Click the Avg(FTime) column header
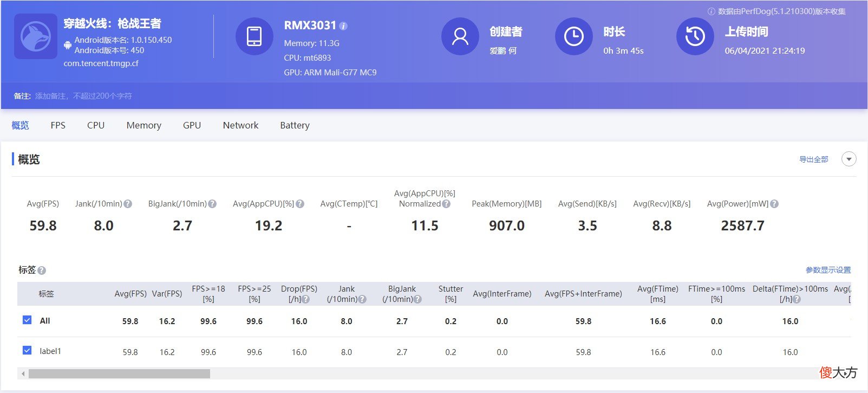868x393 pixels. click(658, 294)
